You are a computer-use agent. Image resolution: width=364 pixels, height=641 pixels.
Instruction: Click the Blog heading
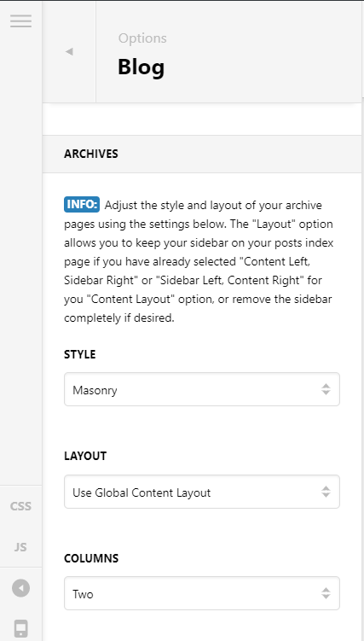(x=142, y=67)
